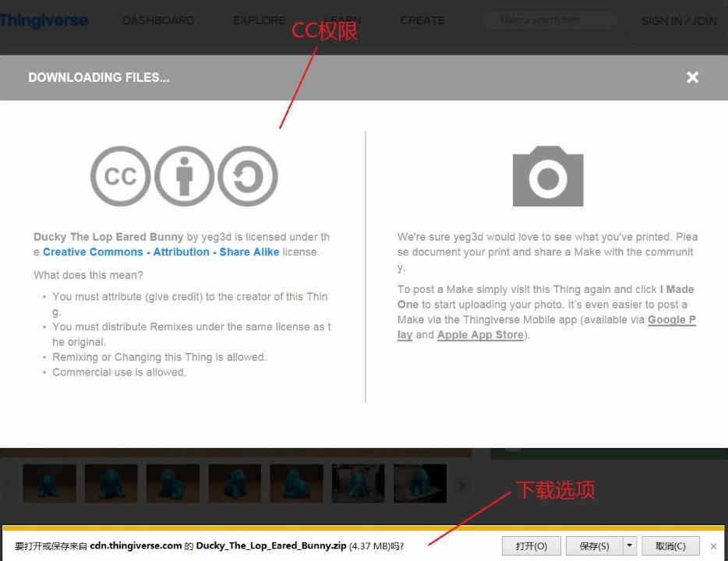
Task: Click the Thingiverse logo
Action: point(44,20)
